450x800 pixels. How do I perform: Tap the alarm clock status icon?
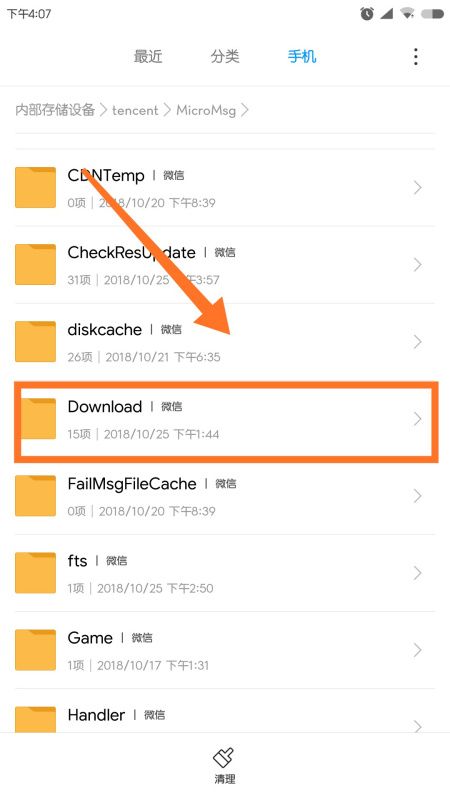(x=366, y=14)
